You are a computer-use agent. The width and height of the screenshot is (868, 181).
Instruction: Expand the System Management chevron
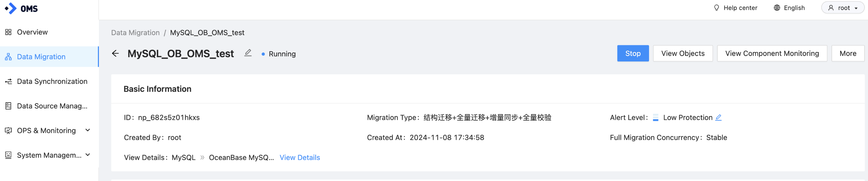coord(88,155)
